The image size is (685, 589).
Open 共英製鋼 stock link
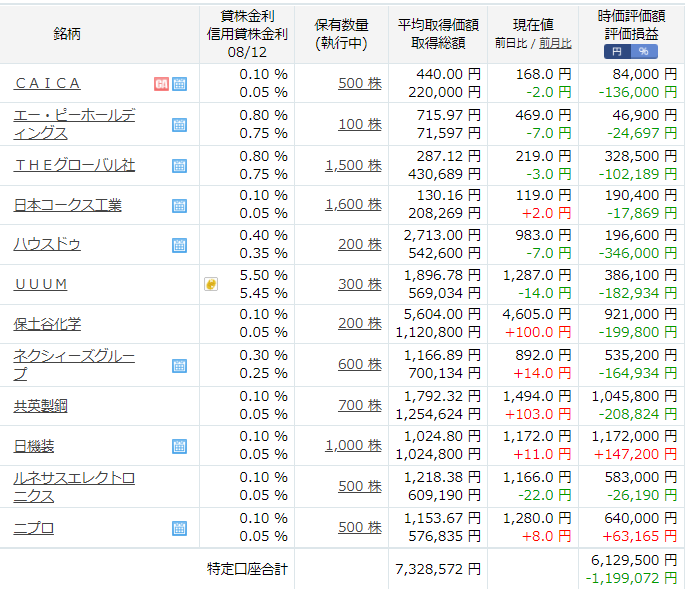click(x=40, y=406)
